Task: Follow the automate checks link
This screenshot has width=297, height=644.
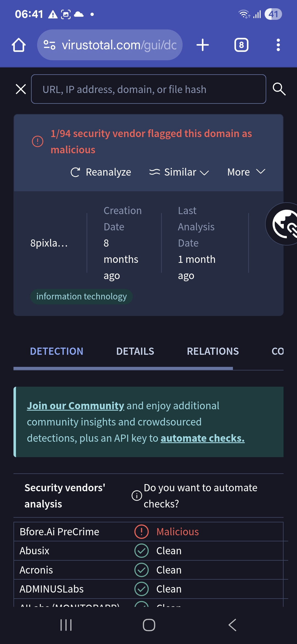Action: point(202,438)
